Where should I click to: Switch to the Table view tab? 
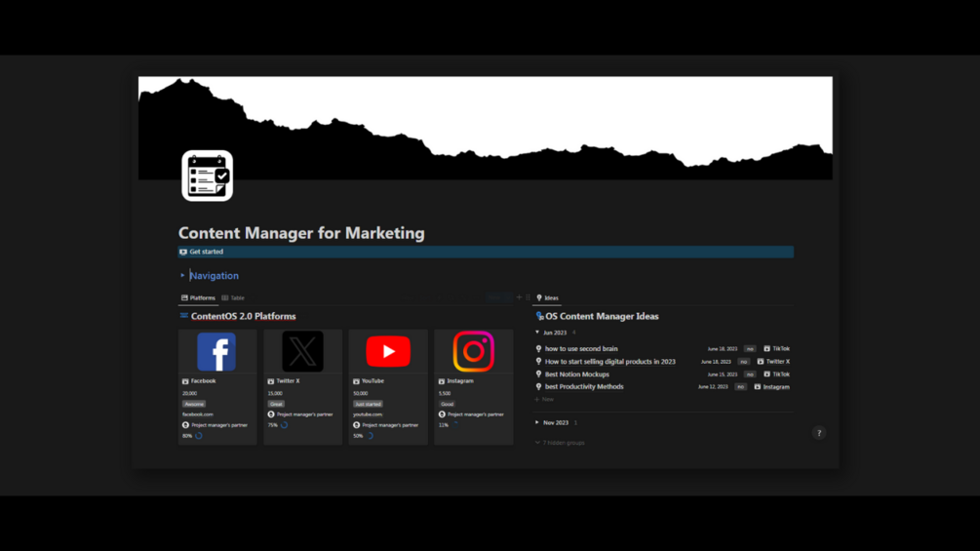pyautogui.click(x=233, y=298)
